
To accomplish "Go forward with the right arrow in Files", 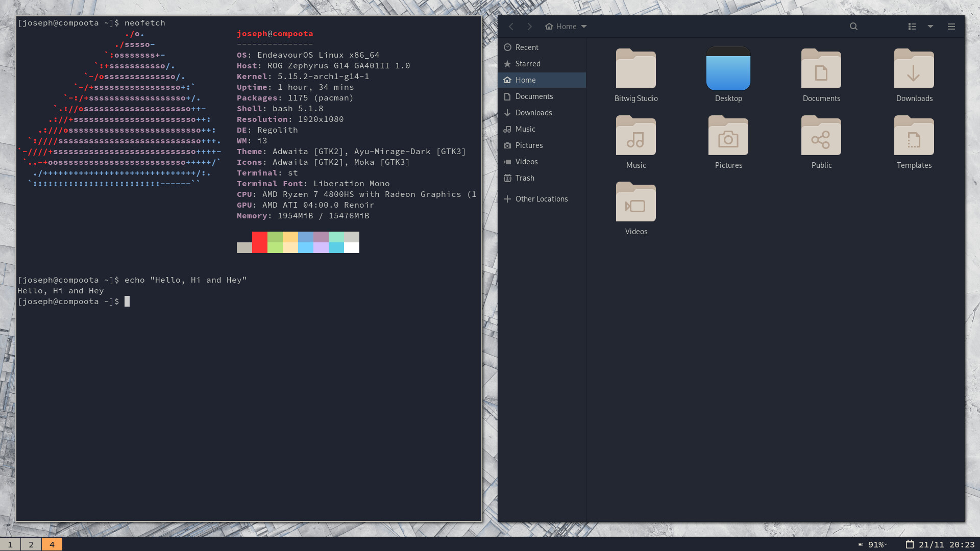I will tap(530, 27).
